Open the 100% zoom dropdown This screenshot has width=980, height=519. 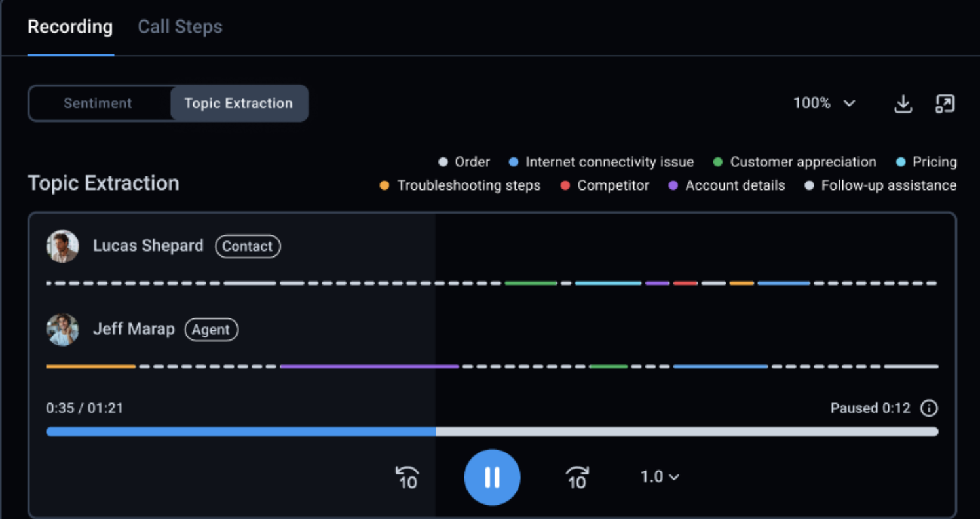(823, 104)
